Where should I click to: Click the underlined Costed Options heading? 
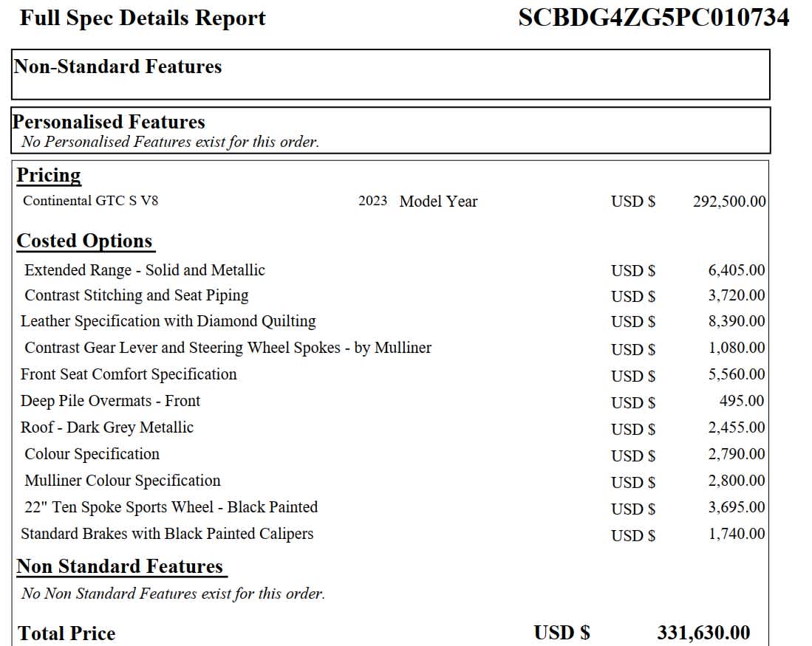coord(84,241)
